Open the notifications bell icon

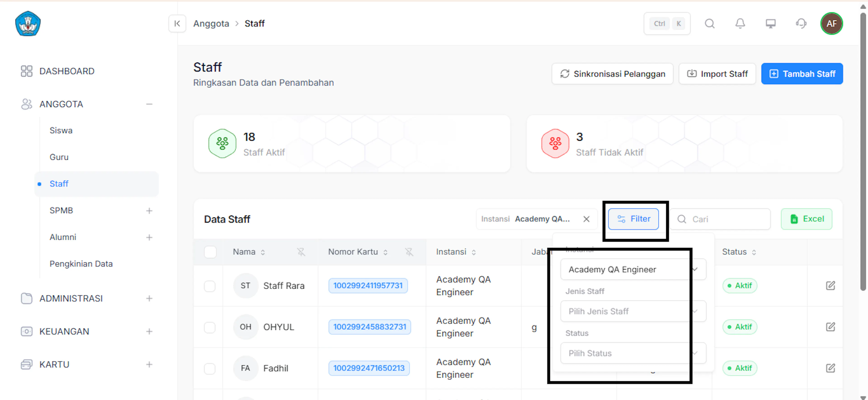[x=740, y=23]
